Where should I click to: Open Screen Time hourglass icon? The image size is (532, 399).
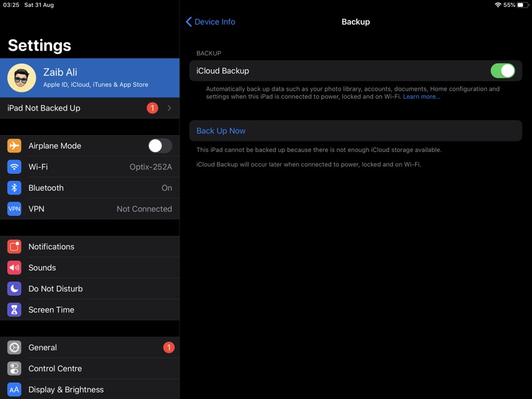(14, 310)
